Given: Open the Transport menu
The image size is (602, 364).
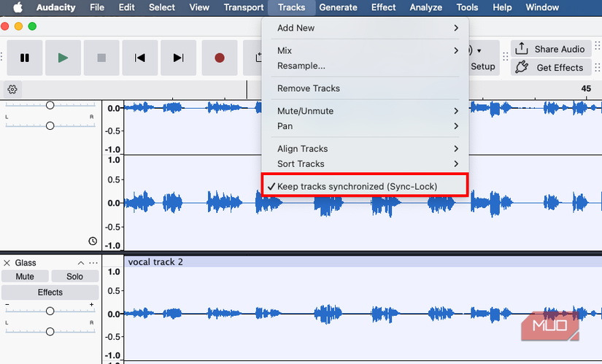Looking at the screenshot, I should (244, 7).
